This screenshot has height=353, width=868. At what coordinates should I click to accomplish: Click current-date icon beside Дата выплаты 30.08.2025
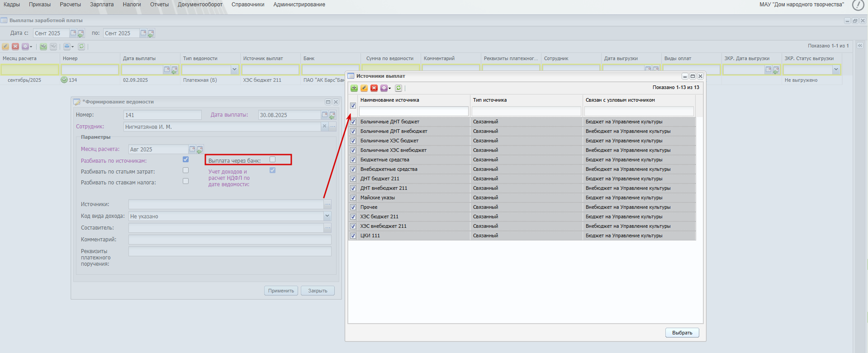point(332,115)
